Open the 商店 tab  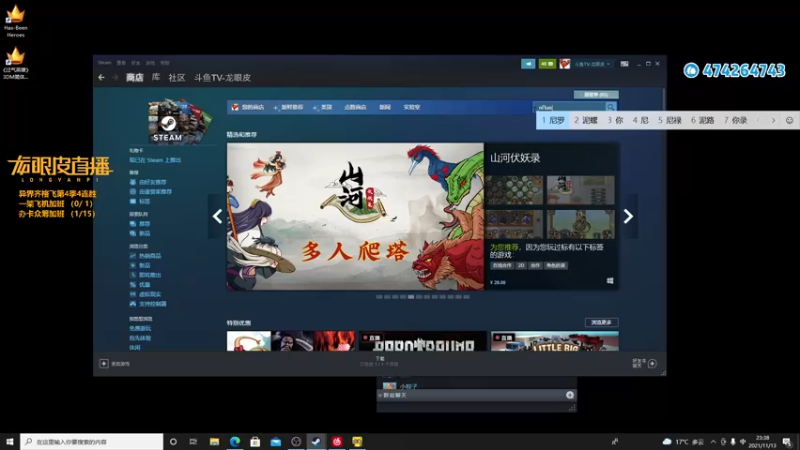[135, 78]
